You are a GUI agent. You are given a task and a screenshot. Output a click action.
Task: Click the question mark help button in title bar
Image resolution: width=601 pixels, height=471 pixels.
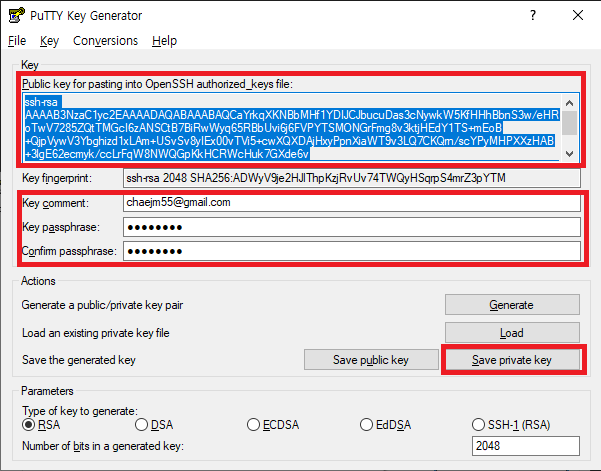pos(533,15)
